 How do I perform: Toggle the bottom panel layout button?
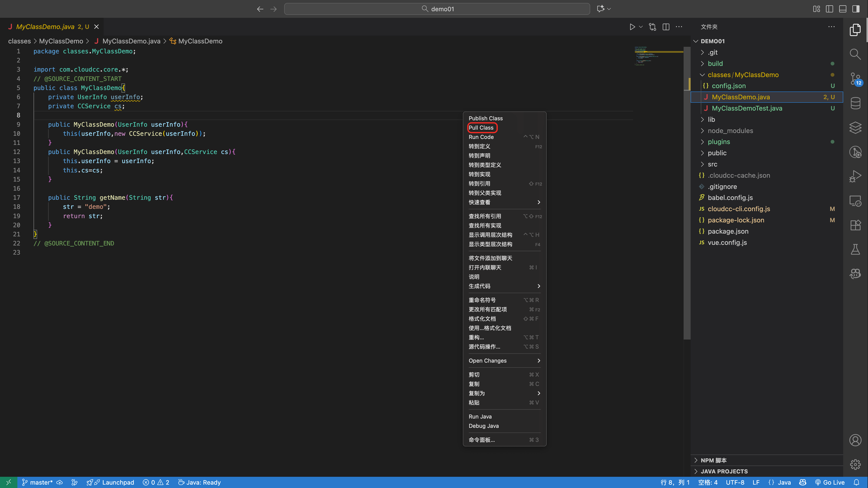(842, 9)
